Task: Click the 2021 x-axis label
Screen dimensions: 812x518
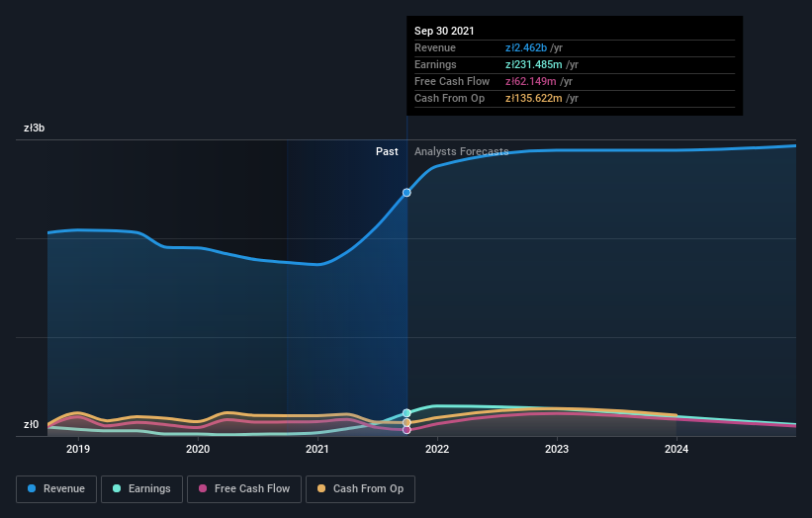Action: [x=317, y=449]
